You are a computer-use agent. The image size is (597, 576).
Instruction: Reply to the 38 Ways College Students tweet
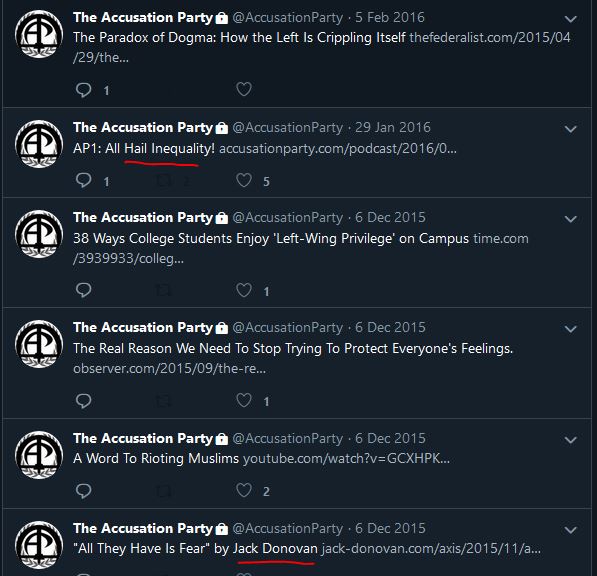click(83, 290)
